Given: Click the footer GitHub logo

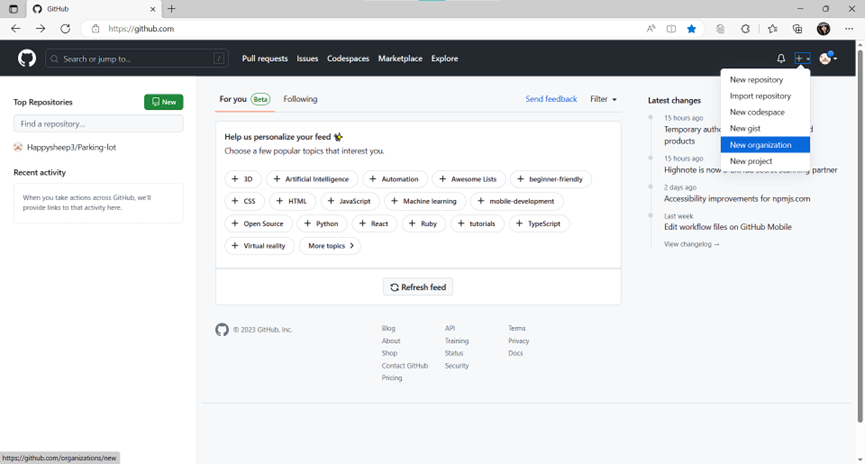Looking at the screenshot, I should coord(222,329).
